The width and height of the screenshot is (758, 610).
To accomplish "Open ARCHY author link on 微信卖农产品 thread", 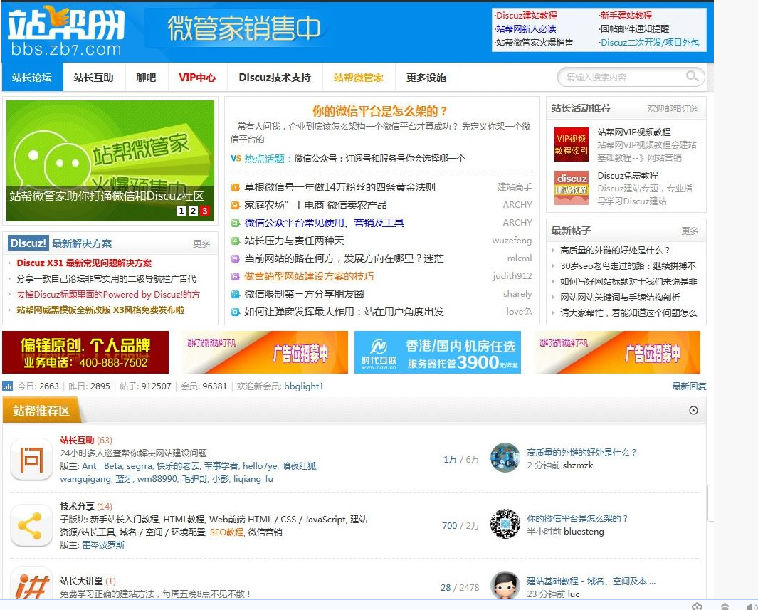I will tap(517, 205).
